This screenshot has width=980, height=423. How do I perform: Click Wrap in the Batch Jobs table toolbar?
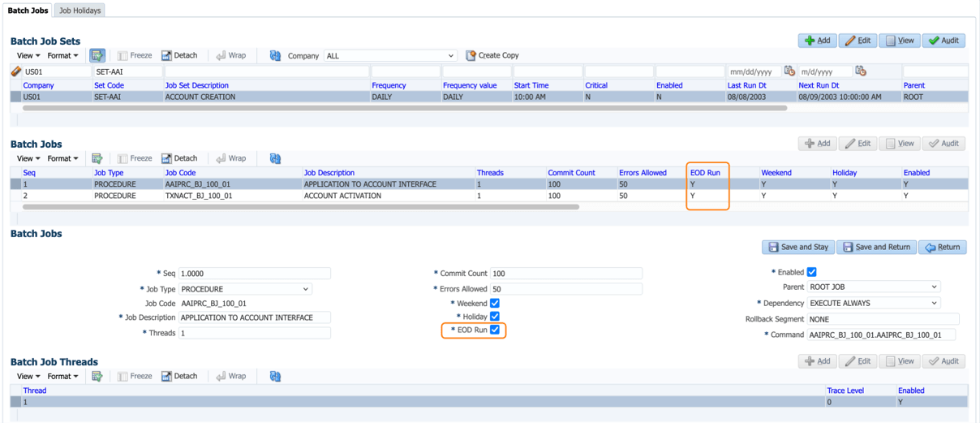coord(230,158)
